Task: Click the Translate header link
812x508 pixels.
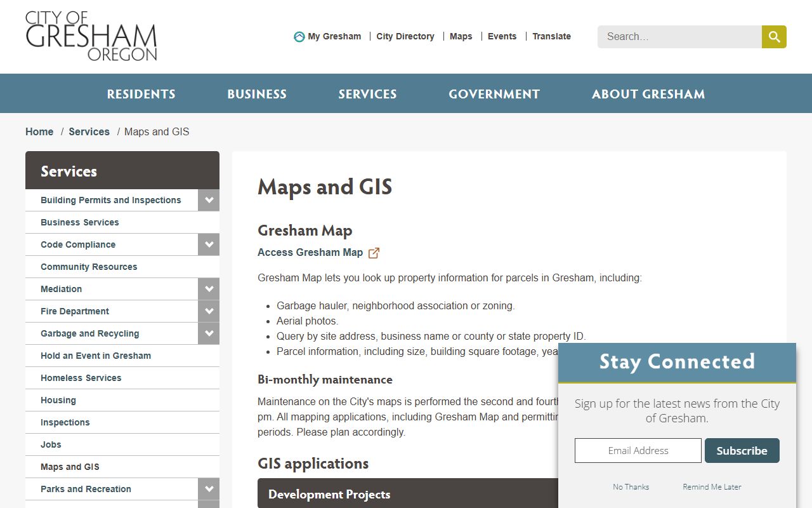Action: [x=551, y=36]
